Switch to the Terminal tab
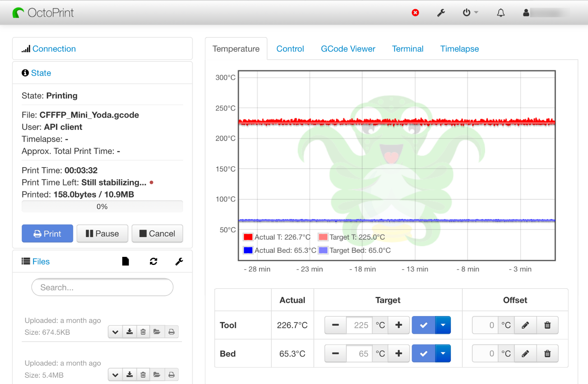This screenshot has width=588, height=384. tap(408, 49)
